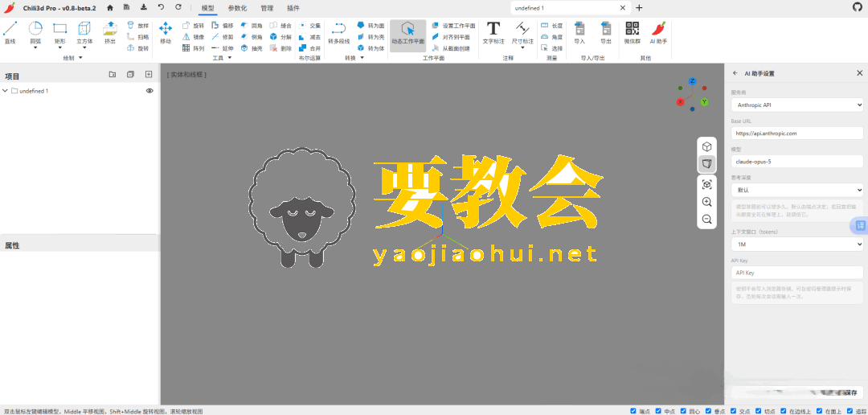Activate 动态工作平面 dynamic workplane
The image size is (868, 415).
coord(408,35)
